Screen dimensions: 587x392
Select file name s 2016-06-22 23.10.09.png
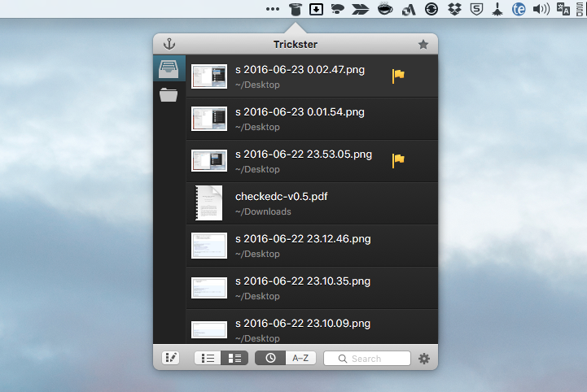click(303, 324)
